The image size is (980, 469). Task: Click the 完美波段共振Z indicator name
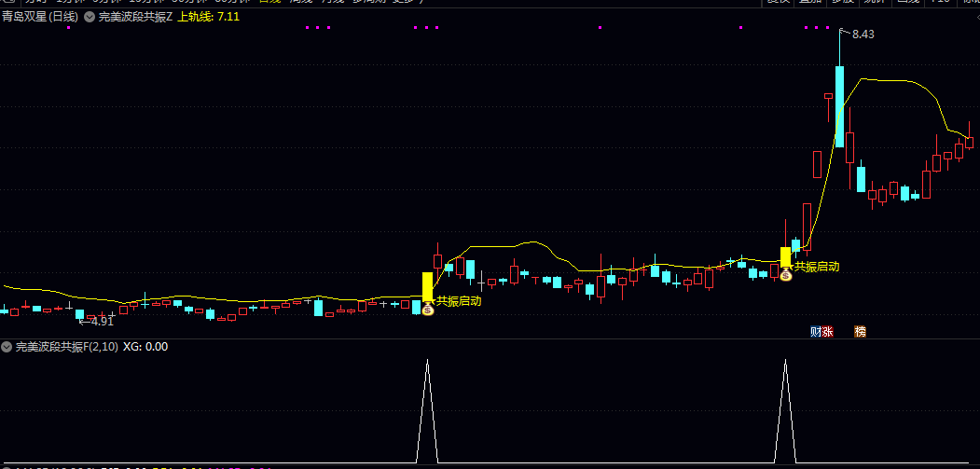click(135, 18)
